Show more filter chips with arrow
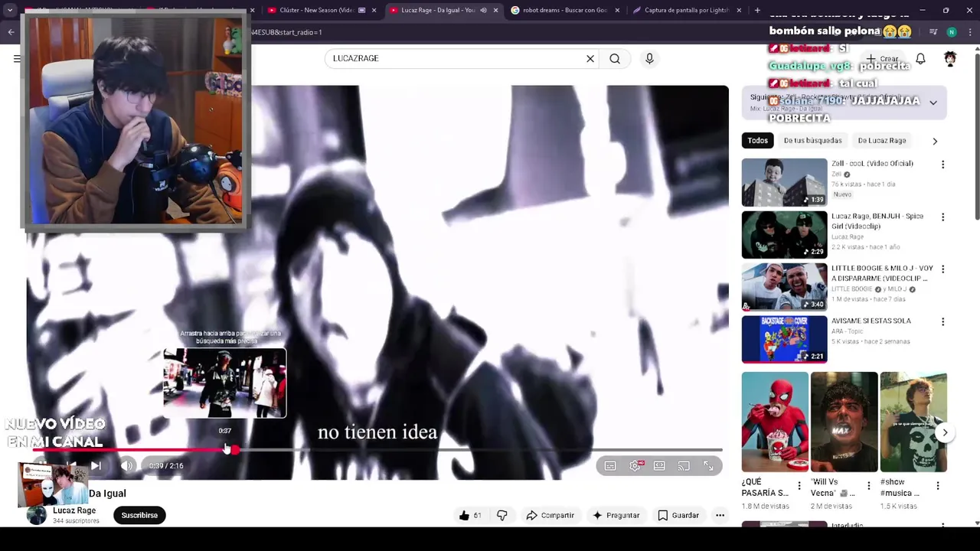The height and width of the screenshot is (551, 980). coord(935,141)
